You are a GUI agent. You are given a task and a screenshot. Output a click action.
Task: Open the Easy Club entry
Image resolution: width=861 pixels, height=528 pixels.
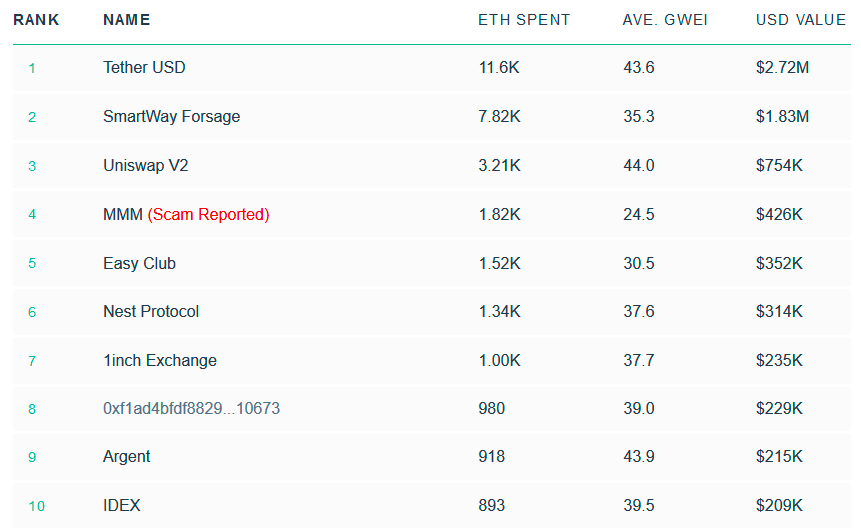coord(139,263)
